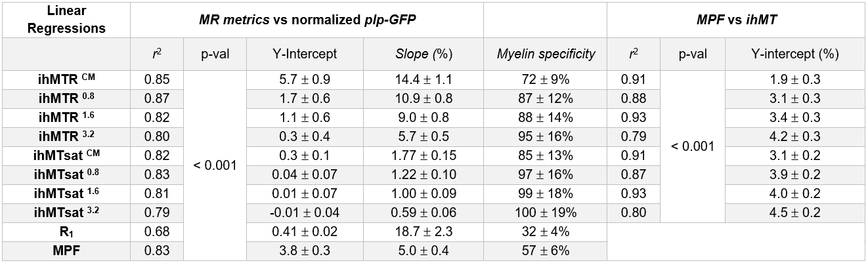The image size is (868, 263).
Task: Select the '32 ± 4%' myelin specificity cell
Action: [546, 231]
